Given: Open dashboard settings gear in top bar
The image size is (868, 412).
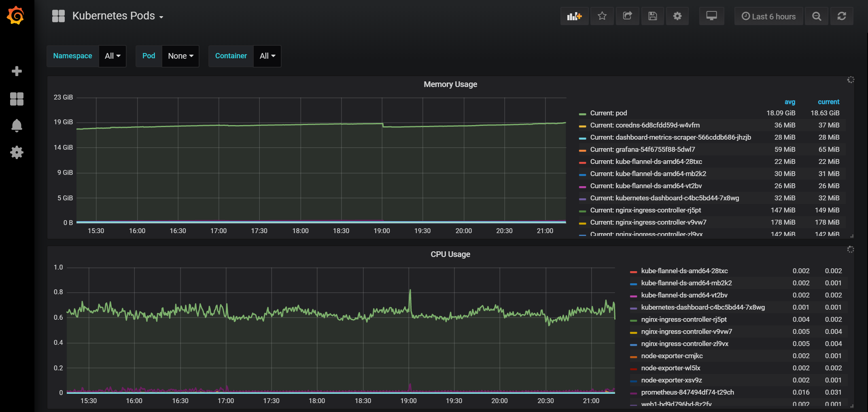Looking at the screenshot, I should pos(677,16).
